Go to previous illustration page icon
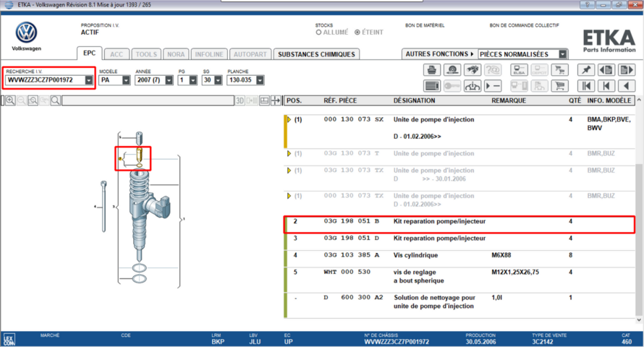 (x=606, y=70)
